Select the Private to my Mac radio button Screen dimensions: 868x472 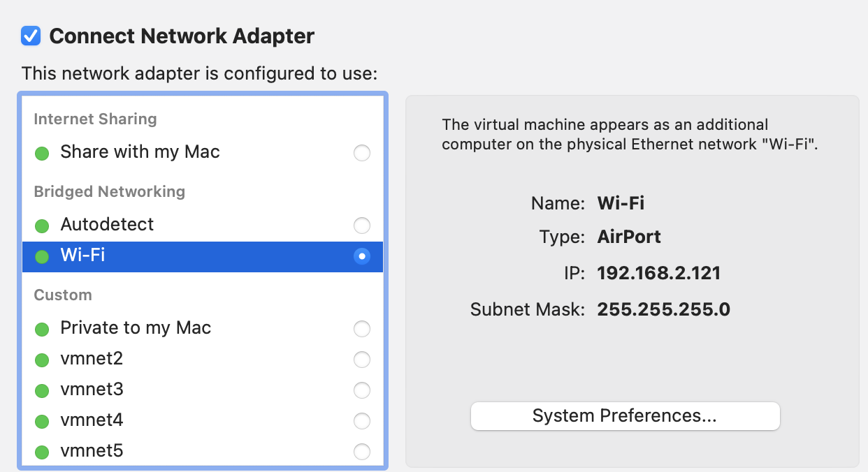coord(361,328)
